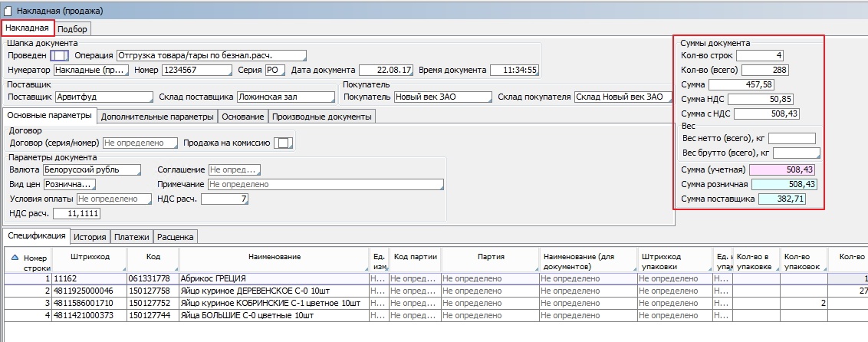Go to the Производные документы tab

point(321,117)
